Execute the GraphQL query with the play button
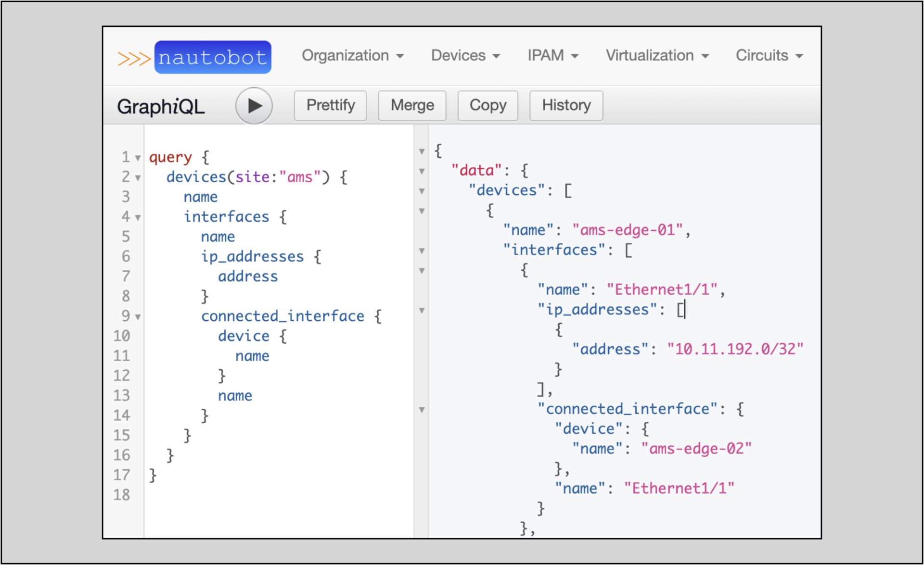 point(254,106)
